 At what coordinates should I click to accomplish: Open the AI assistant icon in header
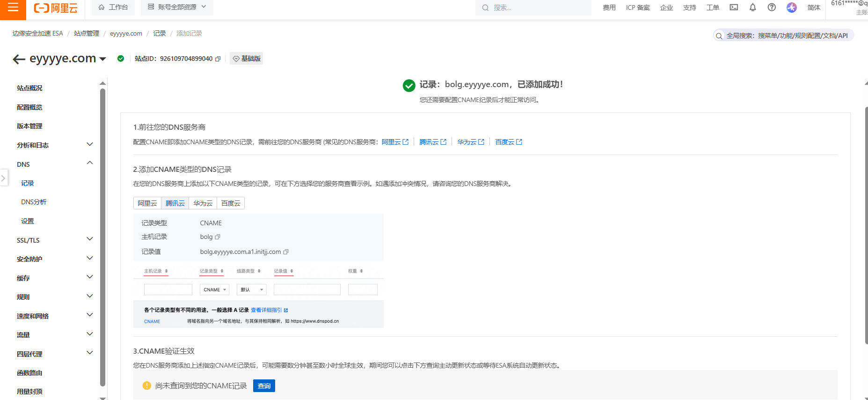pos(791,7)
